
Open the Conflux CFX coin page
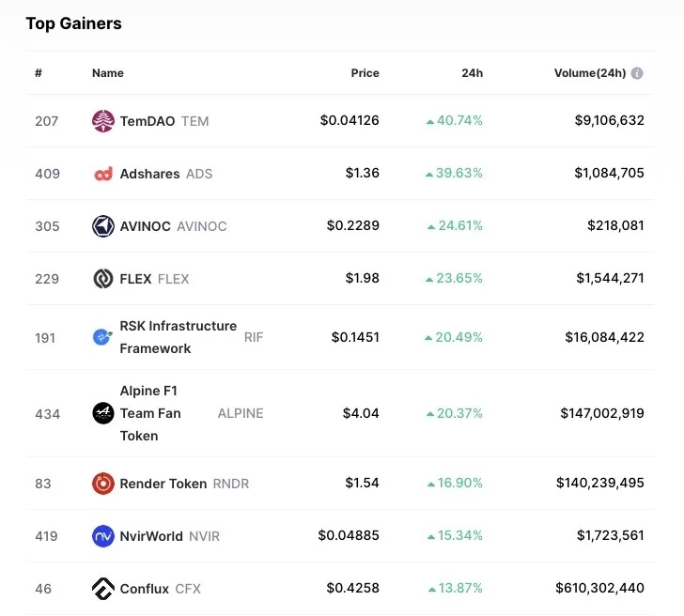pos(160,589)
